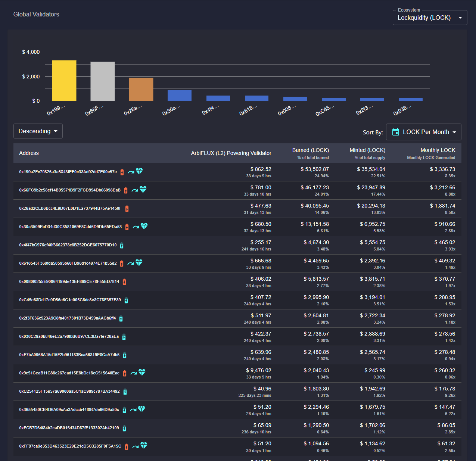Click the Minted (LOCK) column header
This screenshot has height=461, width=476.
click(x=367, y=150)
